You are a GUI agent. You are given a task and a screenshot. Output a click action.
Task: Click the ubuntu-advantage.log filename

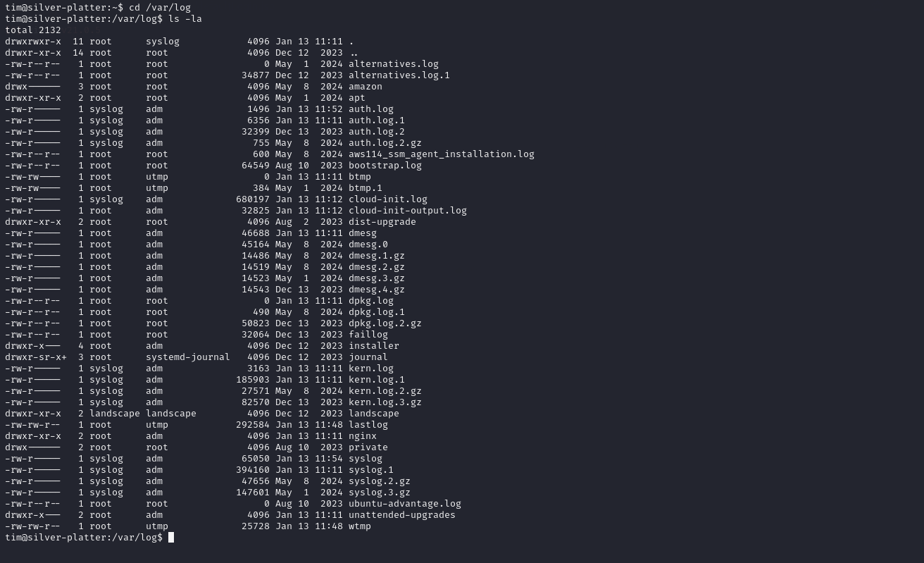coord(405,504)
